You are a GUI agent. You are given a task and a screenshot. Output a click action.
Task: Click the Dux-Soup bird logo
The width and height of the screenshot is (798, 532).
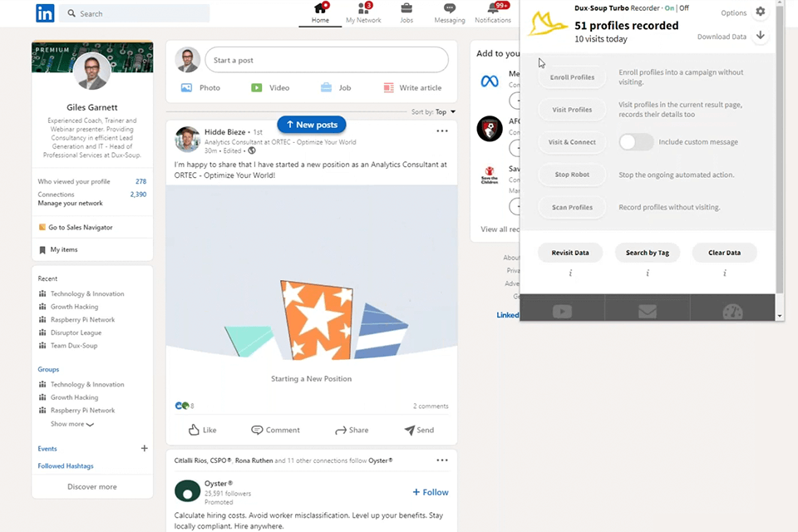(x=547, y=24)
